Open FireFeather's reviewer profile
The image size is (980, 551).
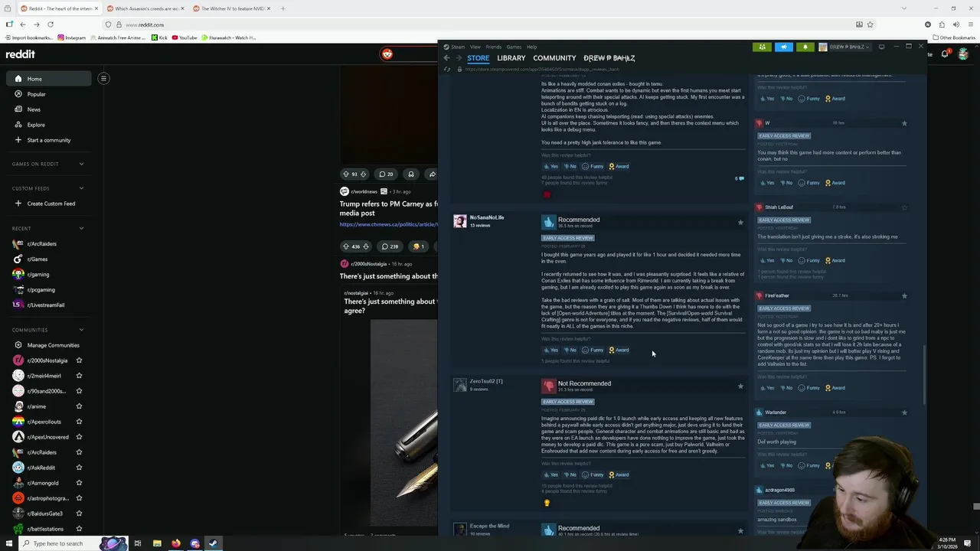click(777, 295)
